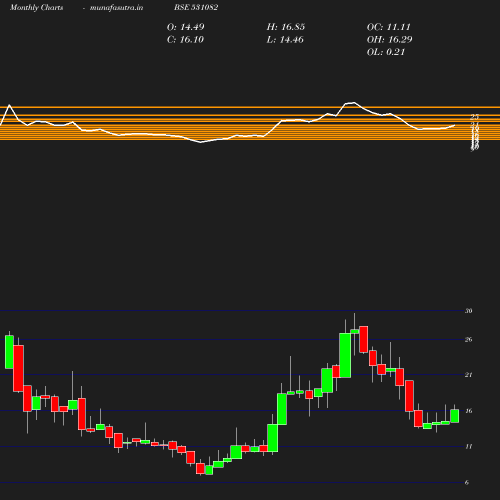Image resolution: width=500 pixels, height=500 pixels.
Task: Click the "OH: 16.29" reading
Action: 390,40
